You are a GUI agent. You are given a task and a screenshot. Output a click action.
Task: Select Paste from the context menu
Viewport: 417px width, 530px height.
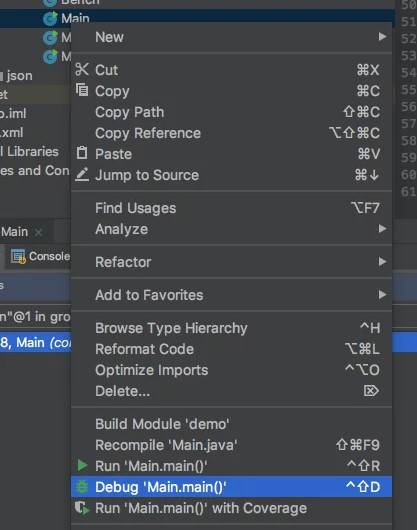(231, 154)
